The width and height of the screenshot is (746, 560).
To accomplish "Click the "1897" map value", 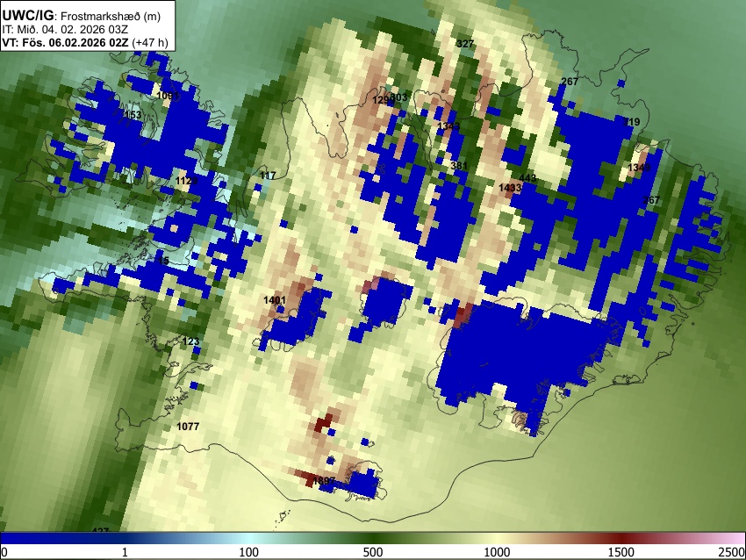I will pos(324,481).
